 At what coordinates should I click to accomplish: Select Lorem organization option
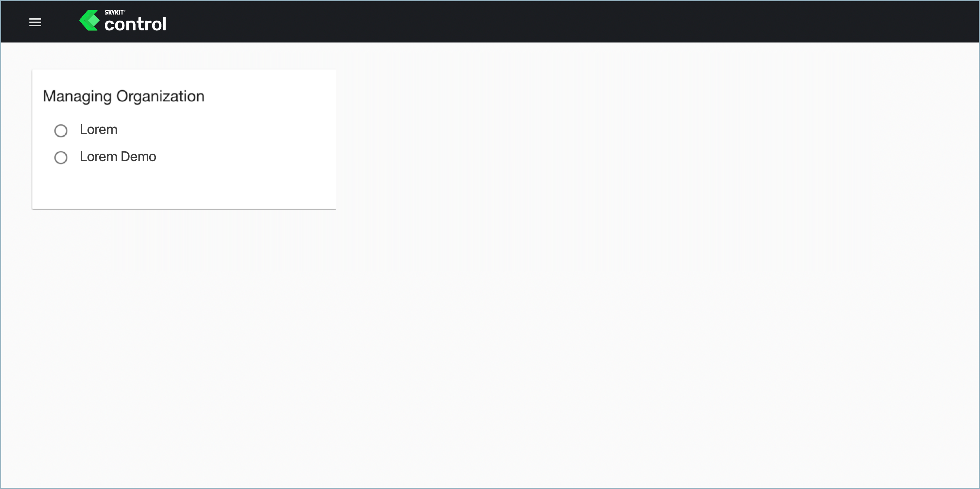[x=61, y=129]
